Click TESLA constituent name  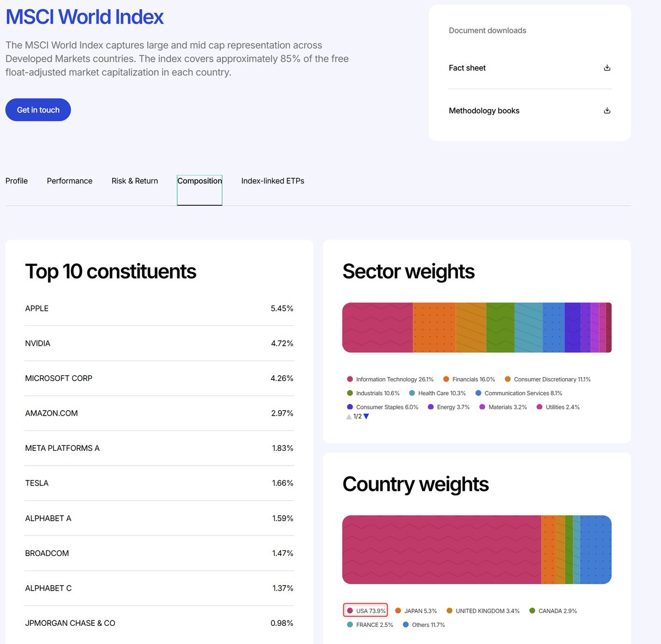37,483
